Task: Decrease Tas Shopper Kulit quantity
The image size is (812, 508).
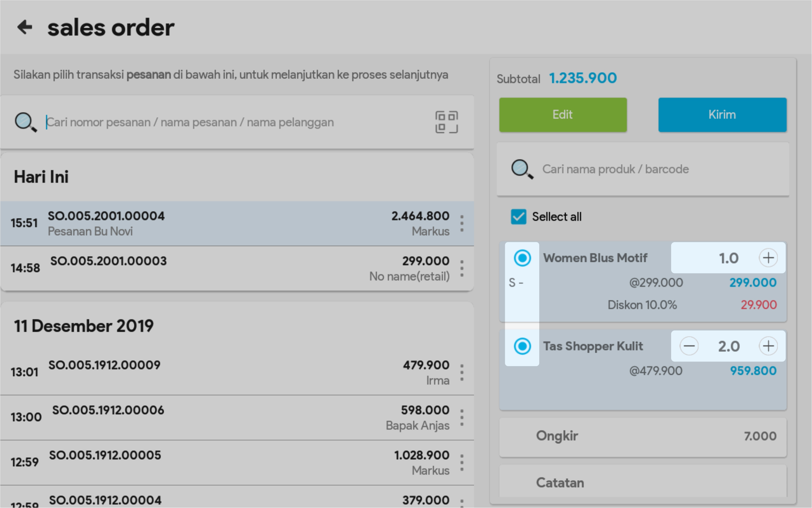Action: [x=689, y=346]
